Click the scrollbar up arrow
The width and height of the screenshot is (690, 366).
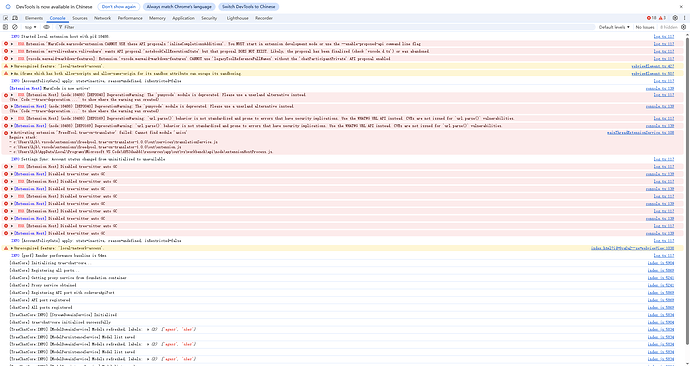point(687,34)
